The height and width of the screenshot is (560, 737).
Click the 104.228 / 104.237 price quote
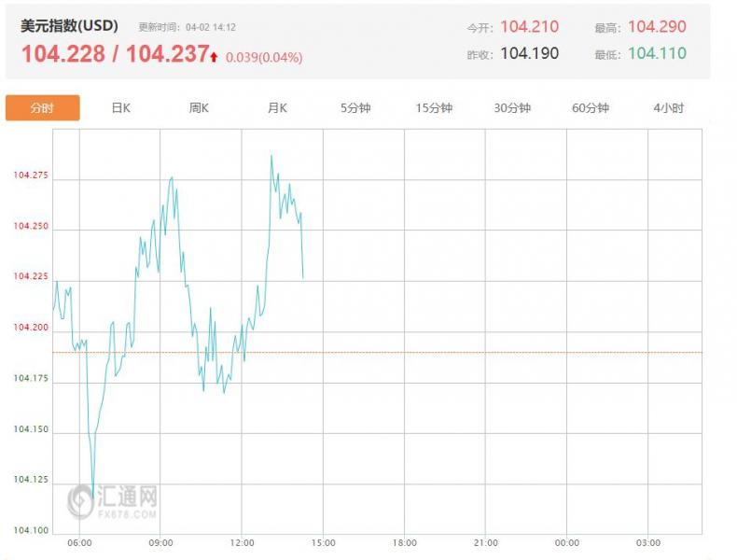tap(115, 54)
